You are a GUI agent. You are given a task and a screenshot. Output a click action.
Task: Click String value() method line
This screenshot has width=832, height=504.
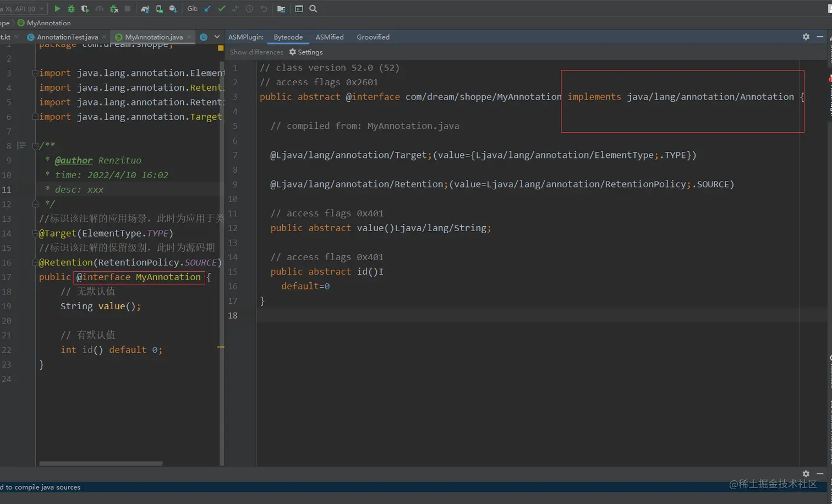(x=101, y=306)
